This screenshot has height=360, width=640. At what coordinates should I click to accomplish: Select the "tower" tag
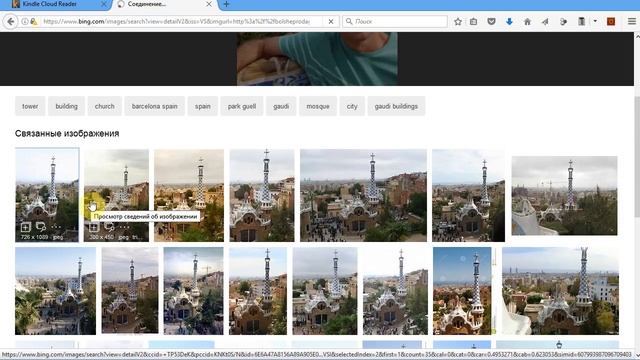click(x=30, y=106)
